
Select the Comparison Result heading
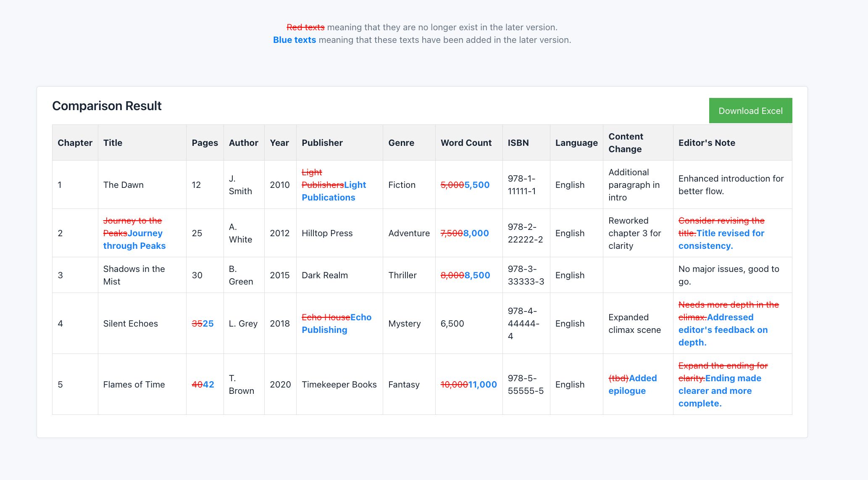107,105
